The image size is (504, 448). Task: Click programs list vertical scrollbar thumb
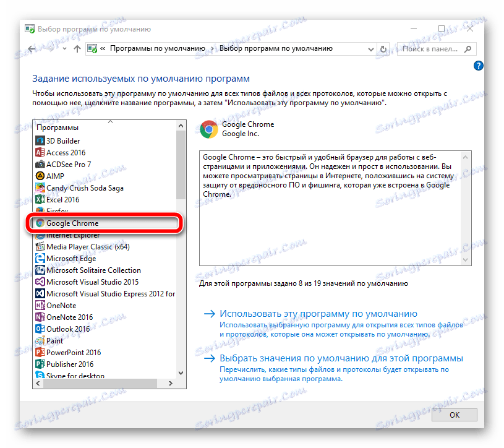181,165
